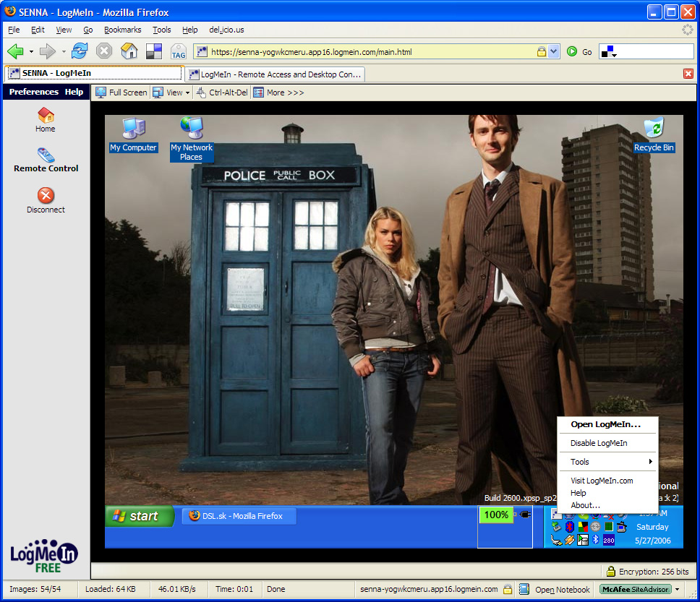Click Help in the tray context menu
700x602 pixels.
[x=578, y=493]
